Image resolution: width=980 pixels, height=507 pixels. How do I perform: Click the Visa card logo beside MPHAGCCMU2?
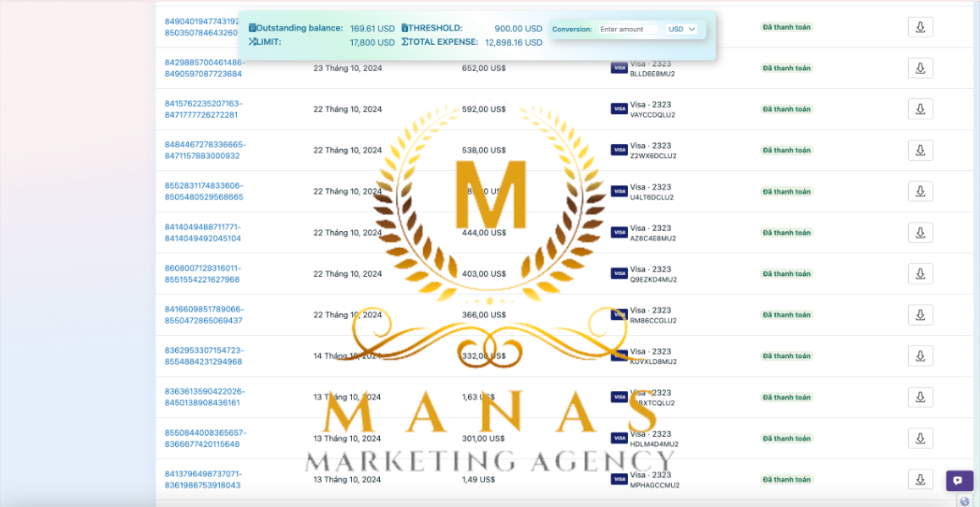coord(619,480)
